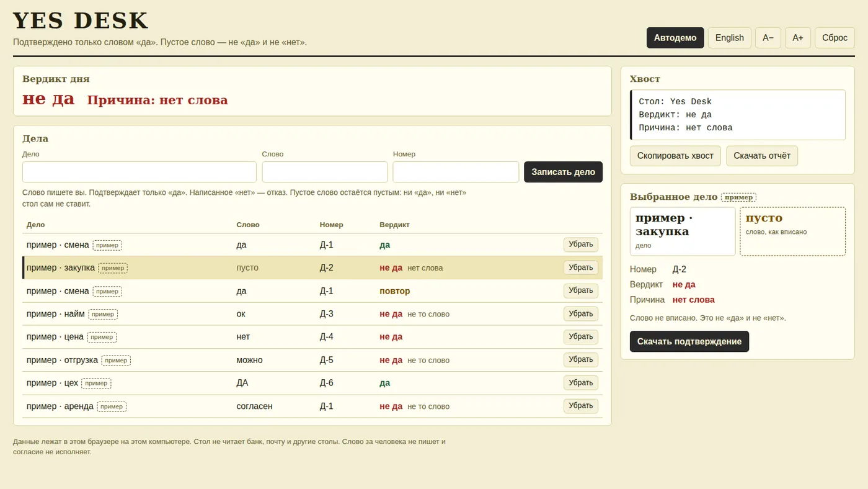Select the пример · отгрузка row
Image resolution: width=868 pixels, height=489 pixels.
point(312,360)
